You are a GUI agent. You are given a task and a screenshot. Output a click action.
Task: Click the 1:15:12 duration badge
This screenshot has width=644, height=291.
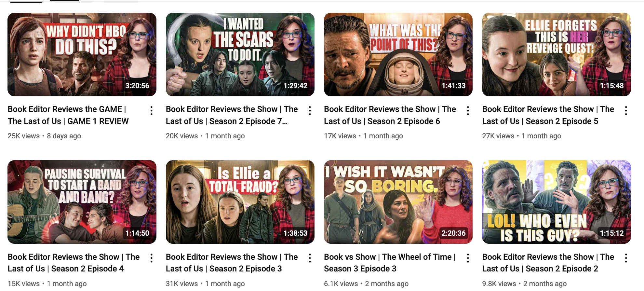point(612,233)
